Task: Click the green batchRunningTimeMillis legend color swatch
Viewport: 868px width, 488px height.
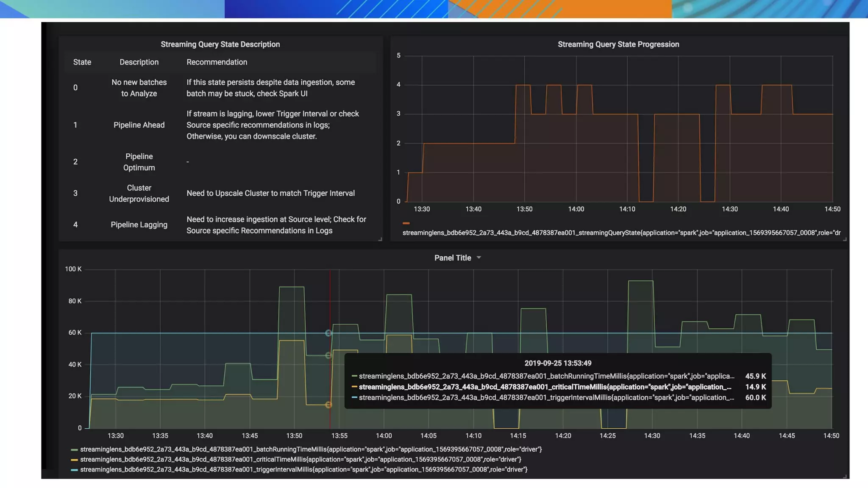Action: click(74, 449)
